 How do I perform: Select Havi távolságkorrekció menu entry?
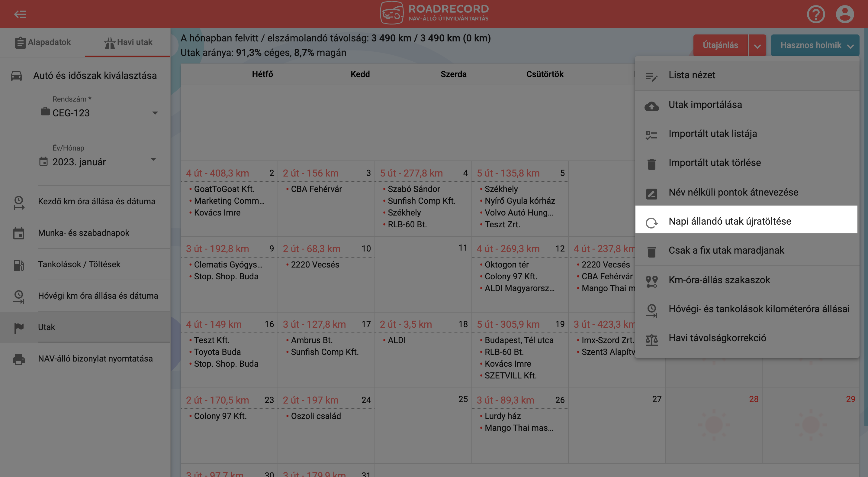coord(747,338)
